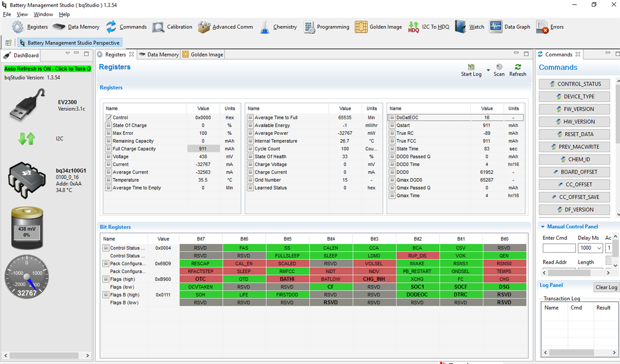
Task: Open Data Memory from the toolbar
Action: [76, 27]
